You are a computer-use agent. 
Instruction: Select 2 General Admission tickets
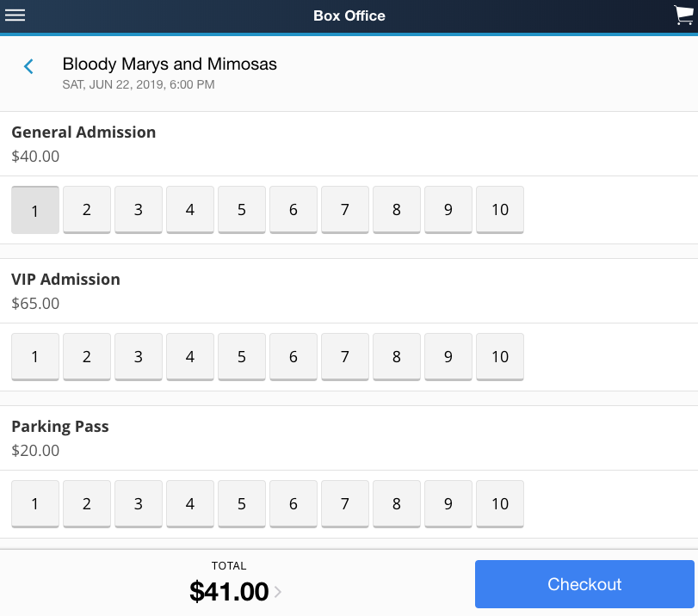[x=87, y=209]
